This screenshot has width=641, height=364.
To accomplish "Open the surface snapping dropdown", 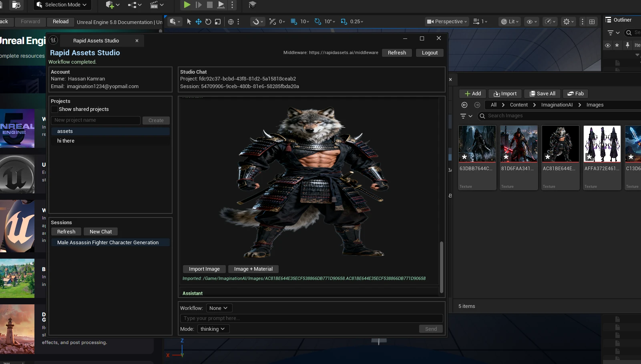I will (x=257, y=22).
